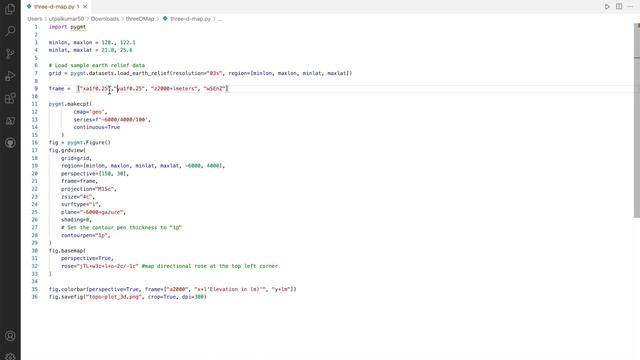Click the contour pen thickness comment
The width and height of the screenshot is (640, 360).
click(121, 227)
